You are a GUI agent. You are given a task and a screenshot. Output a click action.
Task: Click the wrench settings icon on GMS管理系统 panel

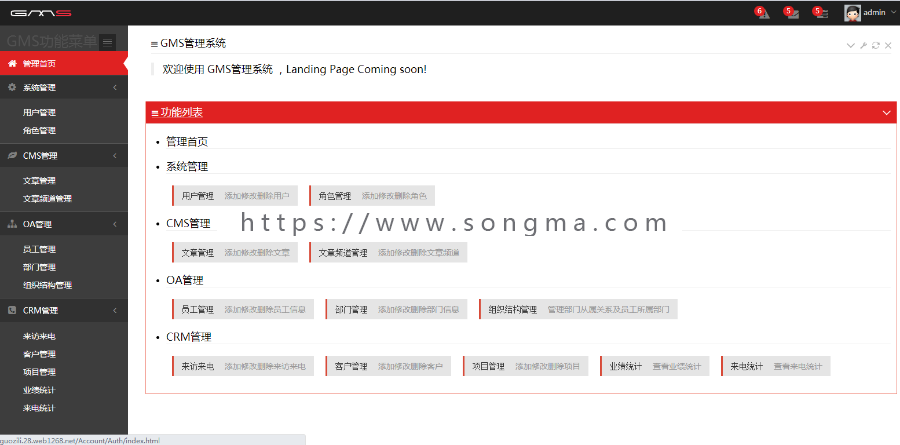coord(863,45)
